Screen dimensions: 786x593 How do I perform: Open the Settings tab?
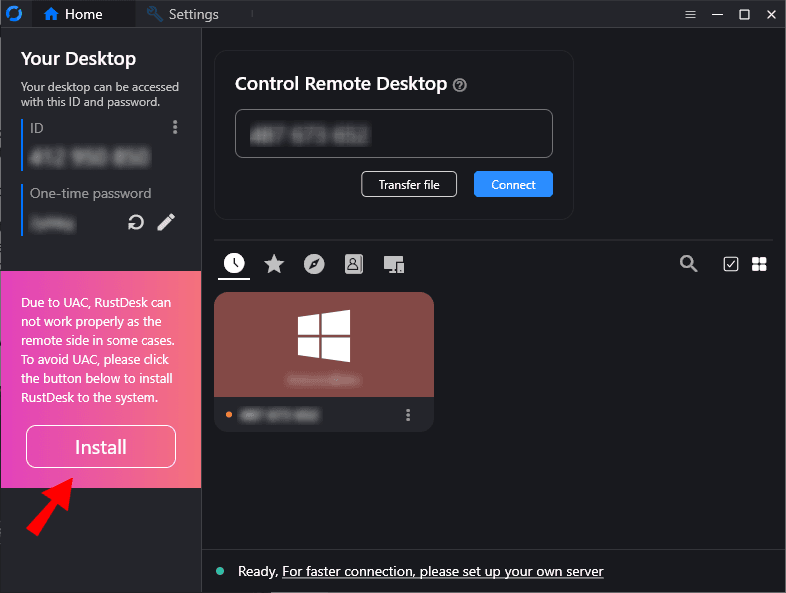point(182,14)
